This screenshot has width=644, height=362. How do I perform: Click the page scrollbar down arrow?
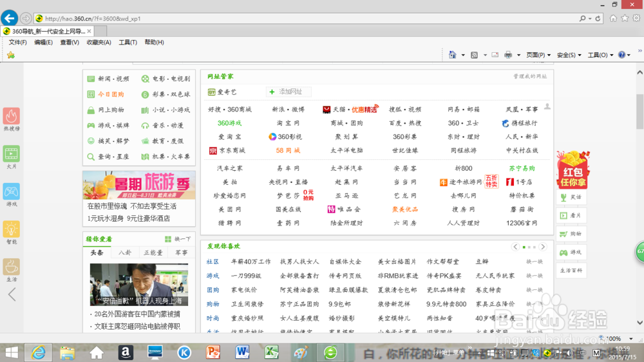(x=640, y=323)
